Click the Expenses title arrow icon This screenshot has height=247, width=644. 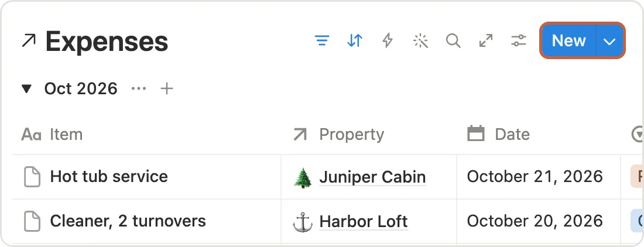tap(29, 41)
